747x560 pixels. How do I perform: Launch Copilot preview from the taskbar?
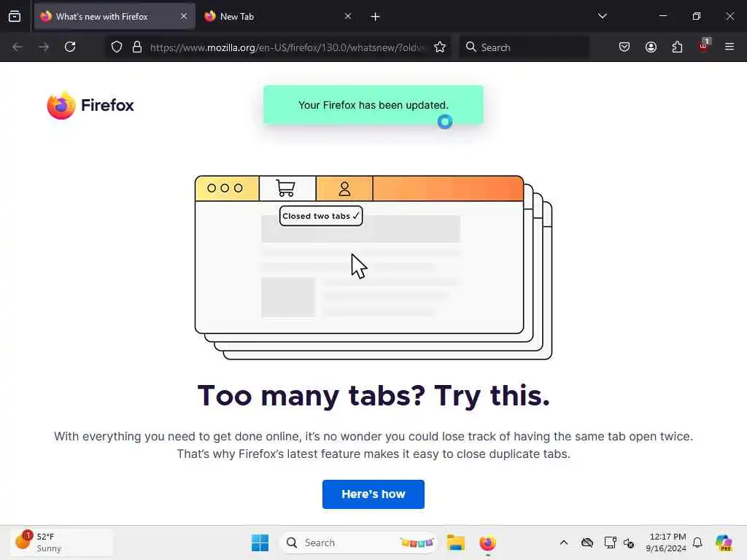tap(724, 542)
